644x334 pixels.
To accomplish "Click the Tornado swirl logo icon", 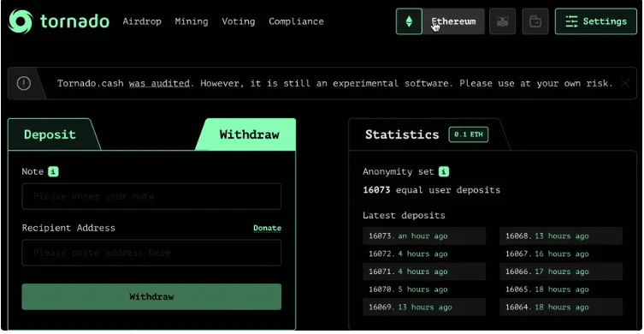I will pyautogui.click(x=21, y=21).
